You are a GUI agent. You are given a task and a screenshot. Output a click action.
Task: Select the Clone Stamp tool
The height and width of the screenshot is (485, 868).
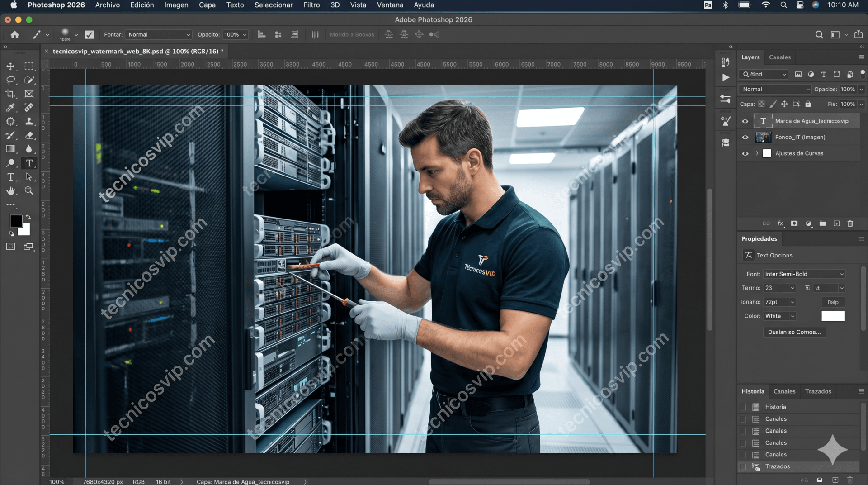click(x=29, y=121)
